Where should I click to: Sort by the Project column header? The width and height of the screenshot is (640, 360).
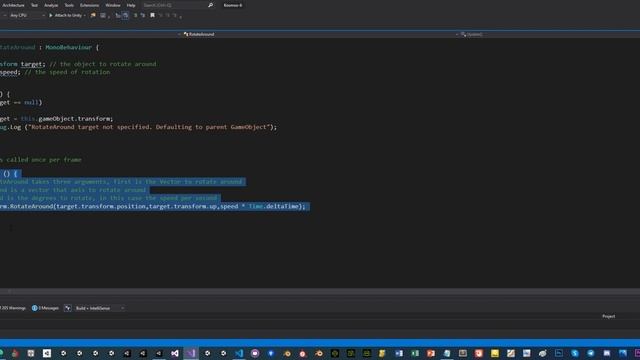pyautogui.click(x=608, y=316)
